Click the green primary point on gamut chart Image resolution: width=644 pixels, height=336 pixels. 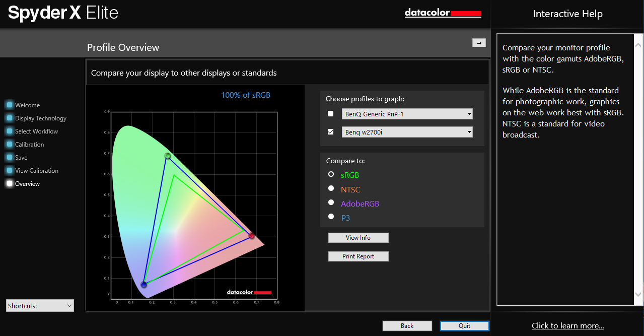click(168, 156)
